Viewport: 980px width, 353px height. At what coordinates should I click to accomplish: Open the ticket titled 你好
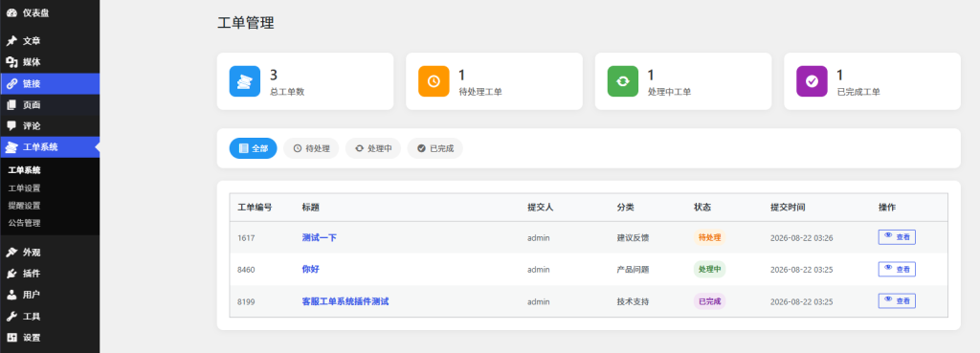(x=311, y=269)
